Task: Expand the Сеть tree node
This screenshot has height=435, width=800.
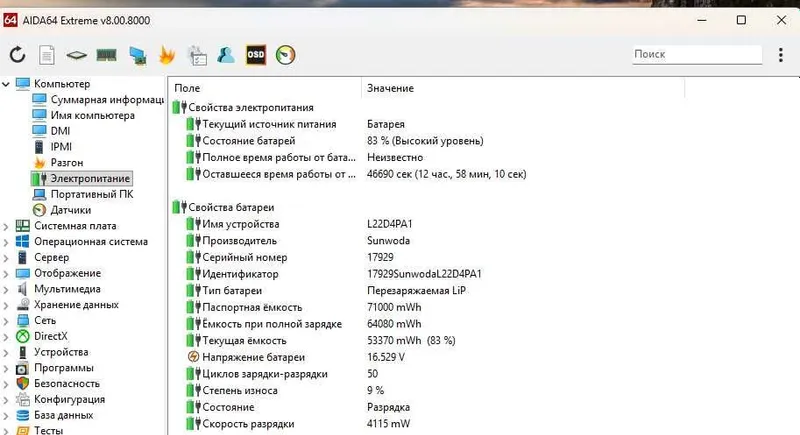Action: click(x=6, y=321)
